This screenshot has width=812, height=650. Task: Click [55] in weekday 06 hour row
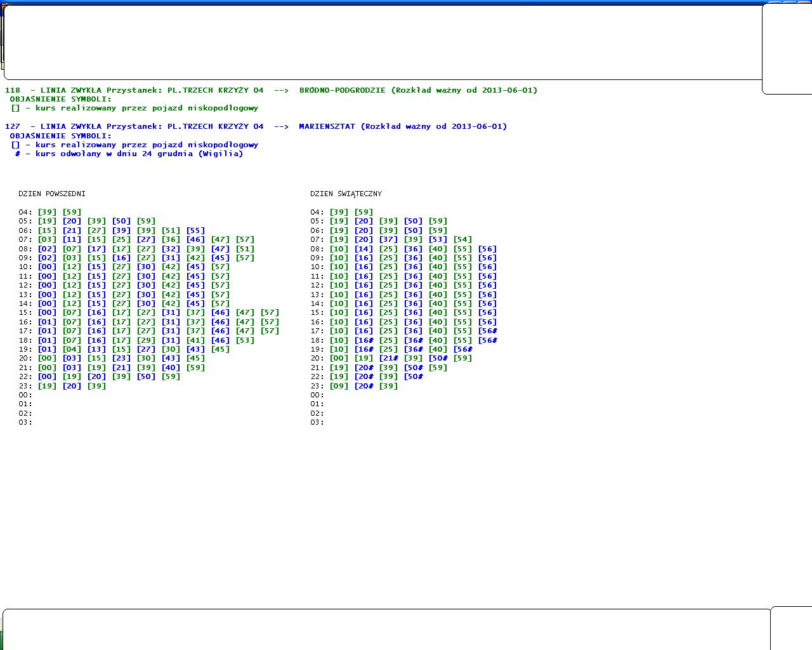click(196, 230)
